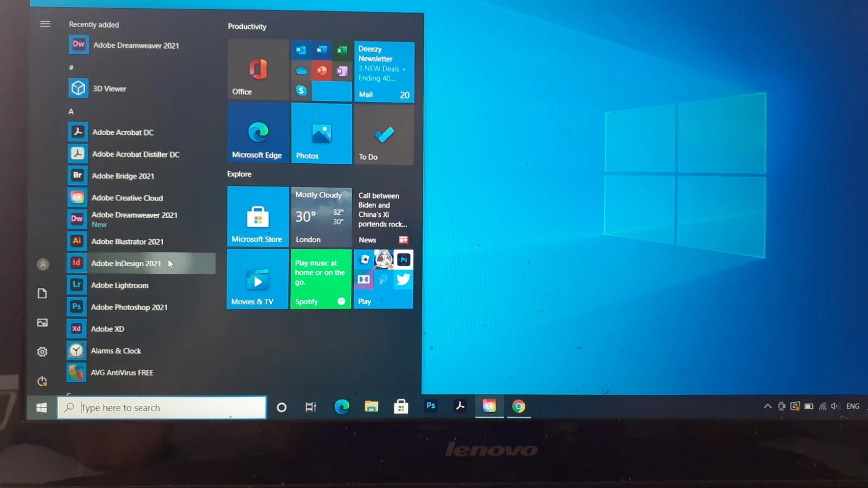Open Adobe Acrobat Distiller DC

point(141,154)
